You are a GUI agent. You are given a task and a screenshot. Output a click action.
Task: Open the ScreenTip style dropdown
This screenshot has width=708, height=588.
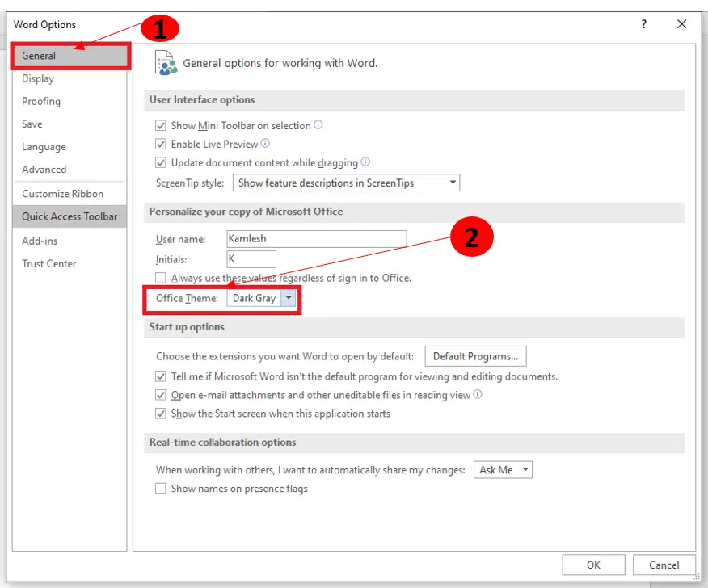click(347, 183)
